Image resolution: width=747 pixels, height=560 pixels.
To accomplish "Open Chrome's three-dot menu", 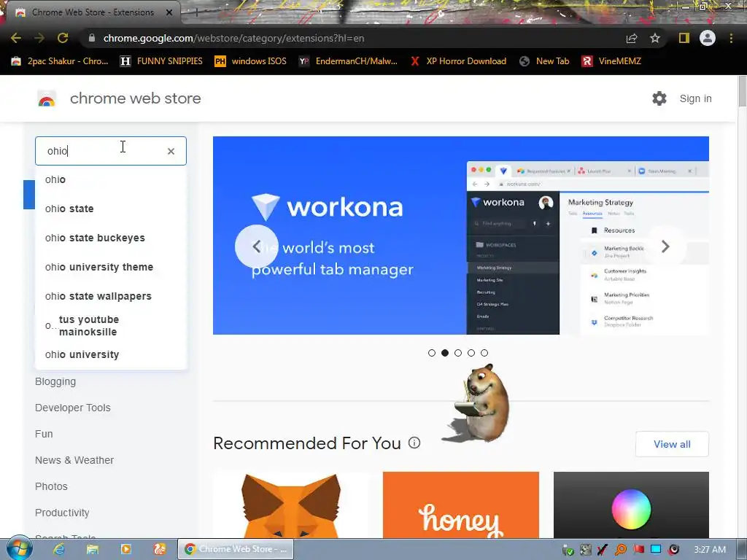I will [x=731, y=38].
